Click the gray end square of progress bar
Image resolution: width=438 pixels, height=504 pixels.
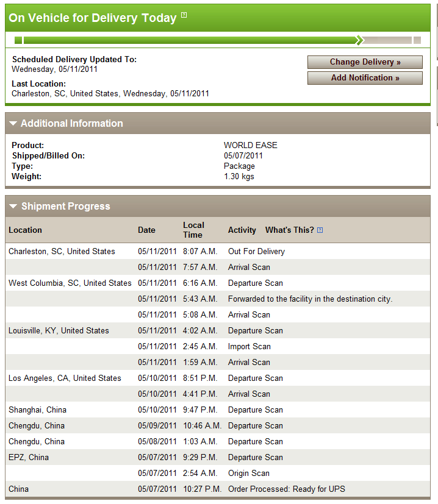pyautogui.click(x=417, y=40)
